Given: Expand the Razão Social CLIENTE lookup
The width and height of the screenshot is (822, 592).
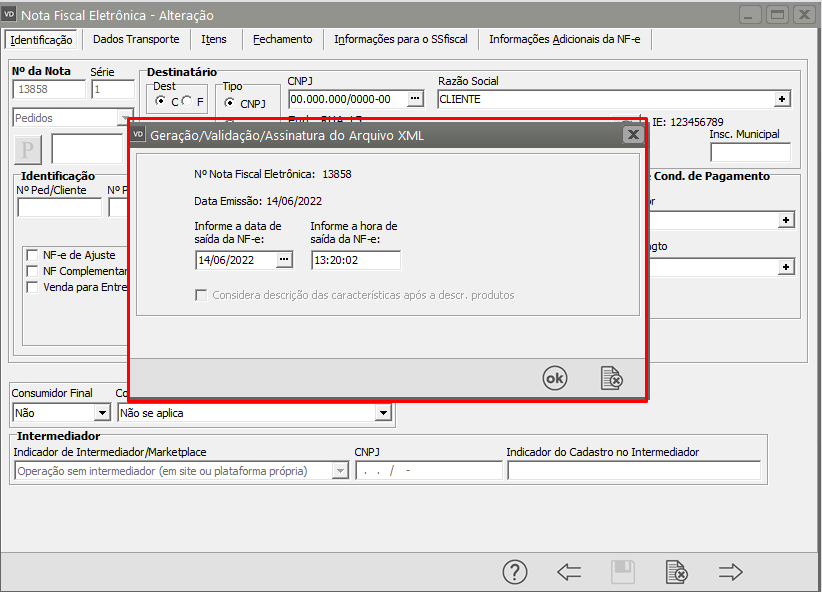Looking at the screenshot, I should 783,99.
